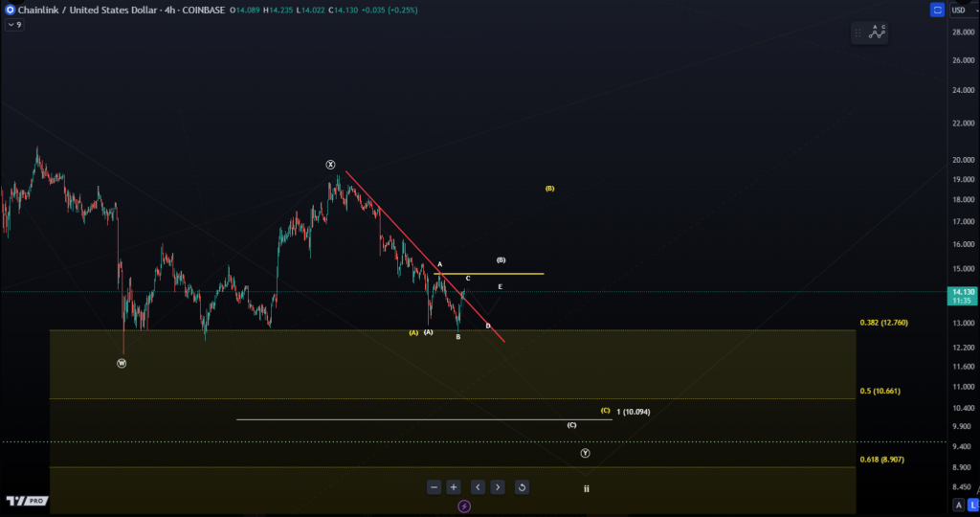Select the ABC wave drawing tool icon
The height and width of the screenshot is (517, 980).
878,32
